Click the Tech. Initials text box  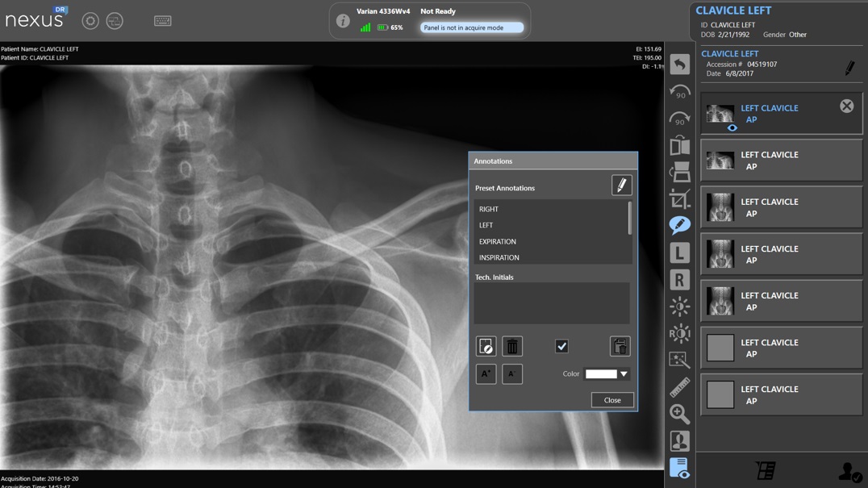pyautogui.click(x=551, y=303)
